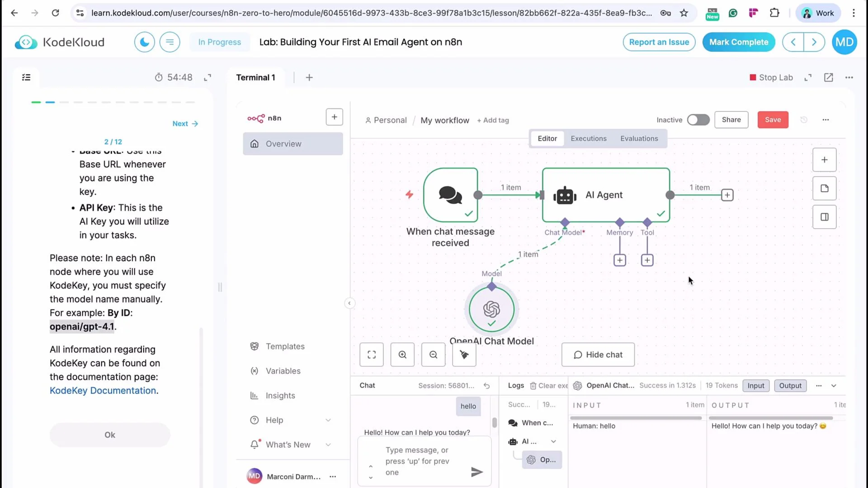Image resolution: width=868 pixels, height=488 pixels.
Task: Click the chat message input field
Action: point(424,461)
